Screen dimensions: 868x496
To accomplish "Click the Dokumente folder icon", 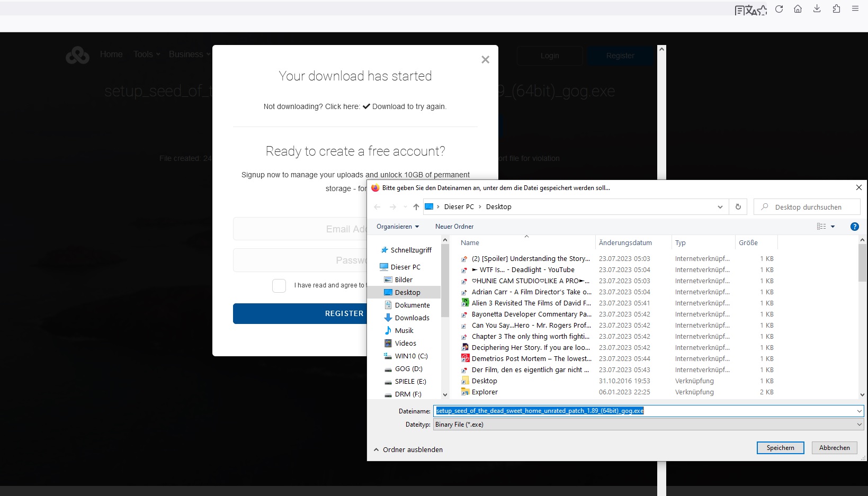I will pos(388,305).
